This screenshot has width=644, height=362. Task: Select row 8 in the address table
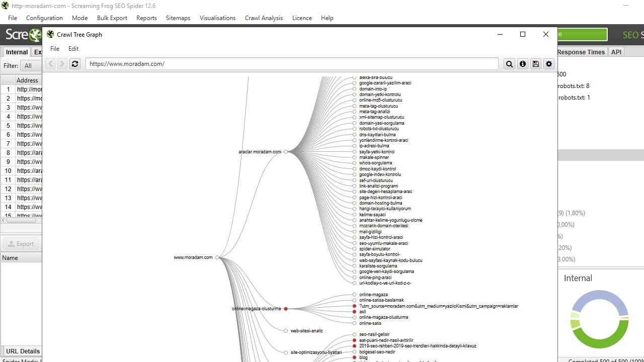click(21, 152)
